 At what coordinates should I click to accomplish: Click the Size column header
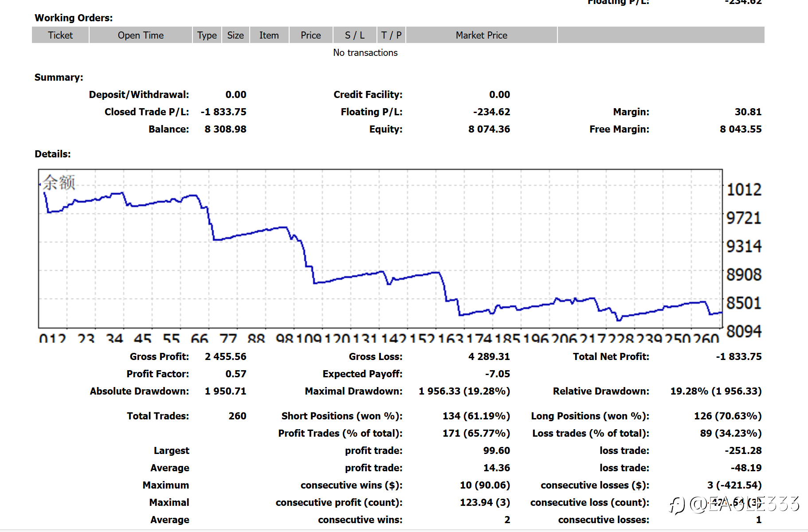(x=235, y=35)
